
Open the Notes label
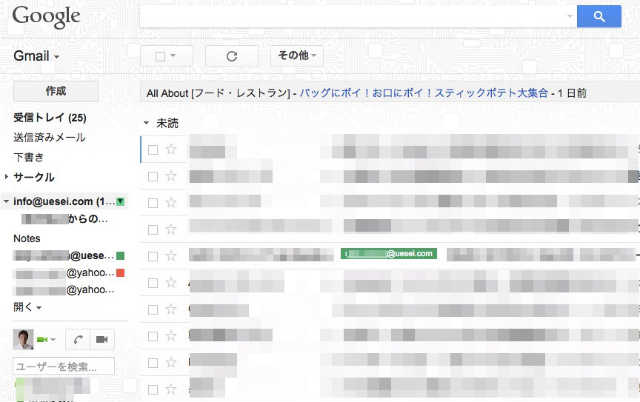27,238
